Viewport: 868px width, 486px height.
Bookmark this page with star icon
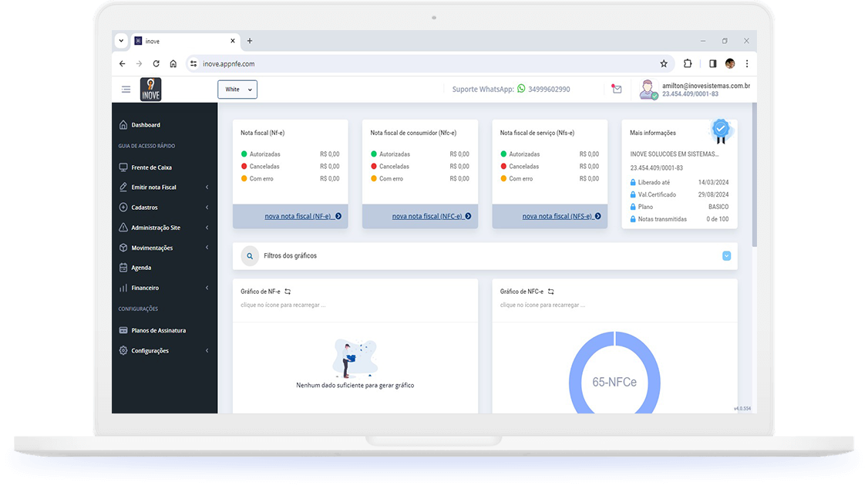pyautogui.click(x=664, y=64)
